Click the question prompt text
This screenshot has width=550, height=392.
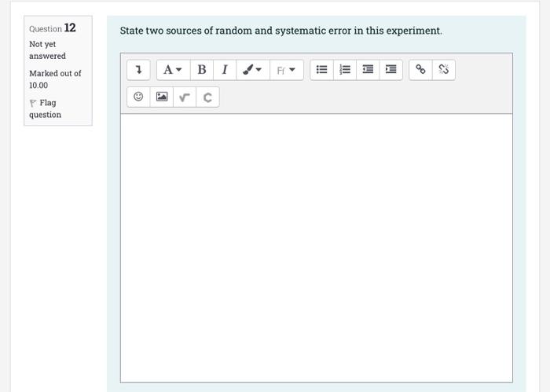281,31
